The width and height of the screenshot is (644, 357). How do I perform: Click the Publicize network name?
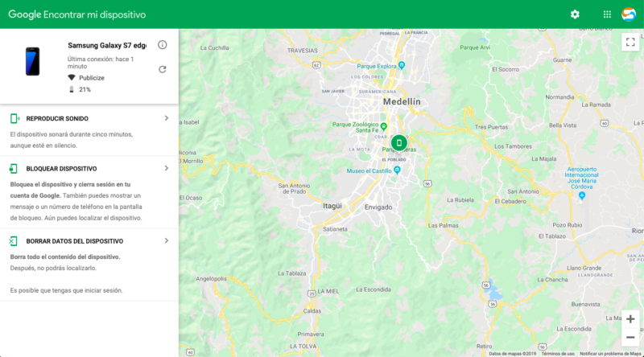(x=92, y=78)
